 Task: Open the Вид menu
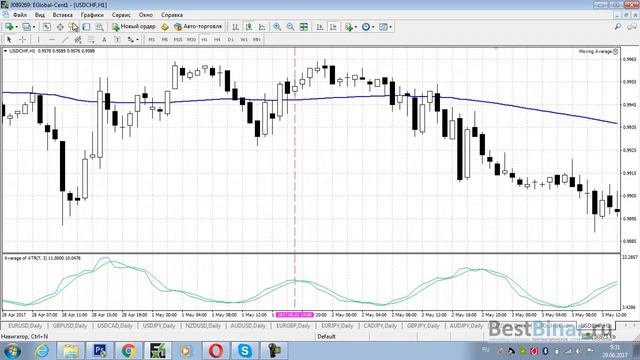click(x=40, y=15)
